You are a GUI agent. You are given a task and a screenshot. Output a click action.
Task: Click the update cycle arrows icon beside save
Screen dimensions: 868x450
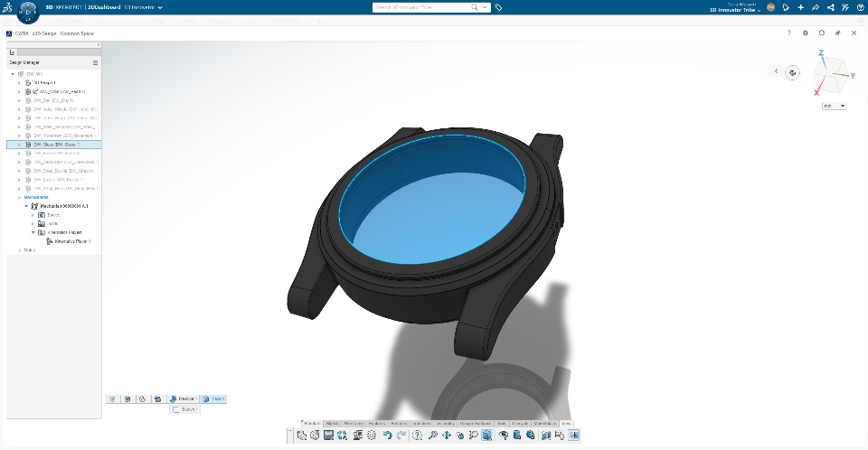click(x=342, y=436)
